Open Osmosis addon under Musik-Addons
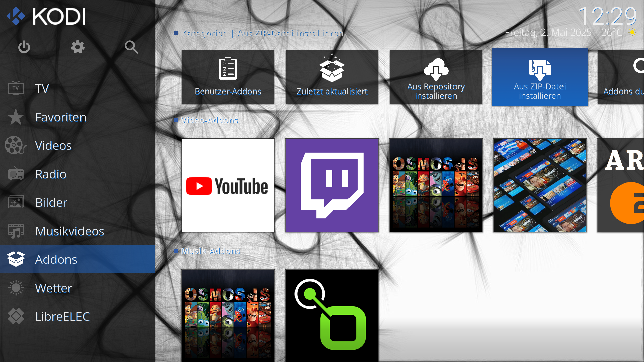Viewport: 644px width, 362px height. (228, 315)
